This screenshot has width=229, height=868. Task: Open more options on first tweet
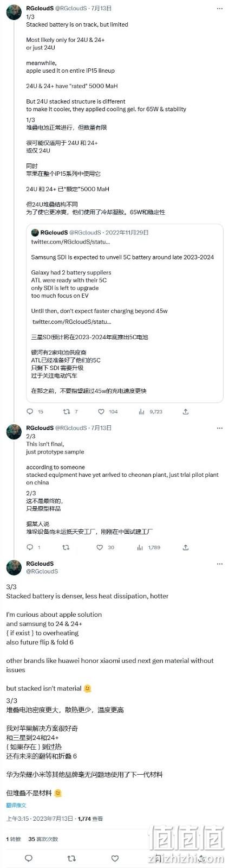(x=219, y=9)
